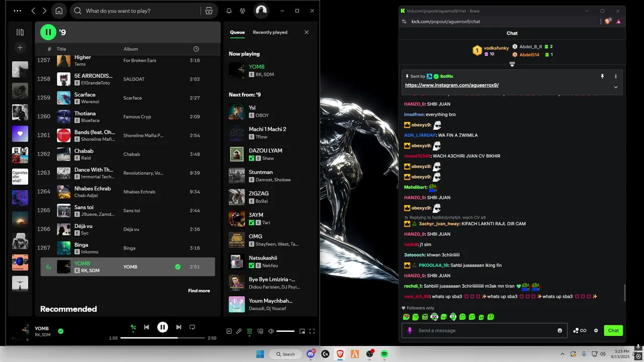This screenshot has height=362, width=644.
Task: Sort tracks by duration clock icon
Action: [196, 49]
